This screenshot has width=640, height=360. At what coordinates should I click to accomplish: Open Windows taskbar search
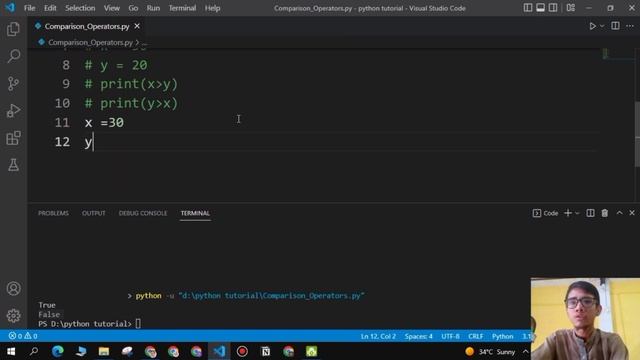click(34, 351)
